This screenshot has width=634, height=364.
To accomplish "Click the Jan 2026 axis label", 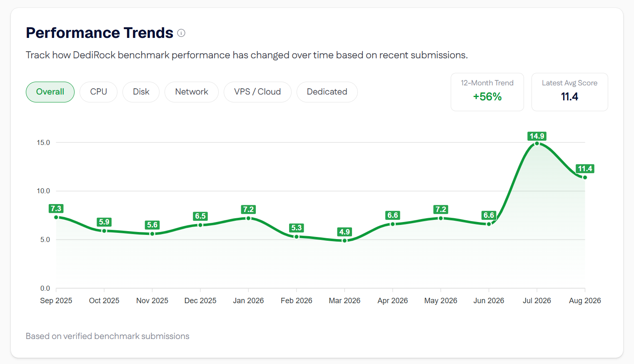I will click(249, 301).
